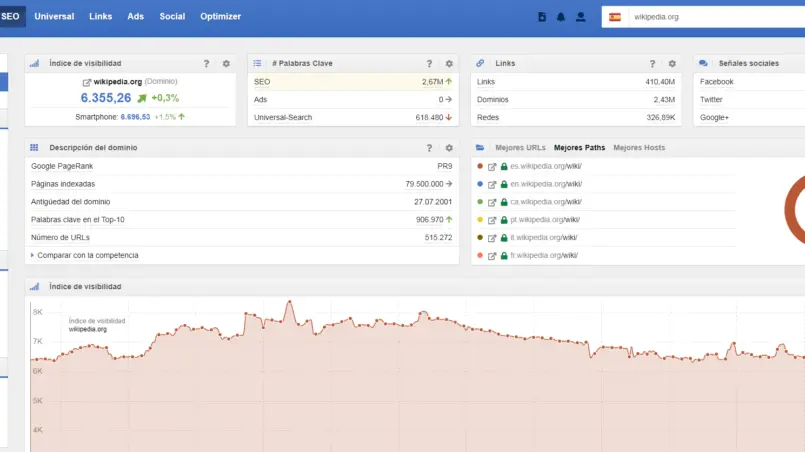
Task: Select the Mejores Paths tab
Action: (579, 147)
